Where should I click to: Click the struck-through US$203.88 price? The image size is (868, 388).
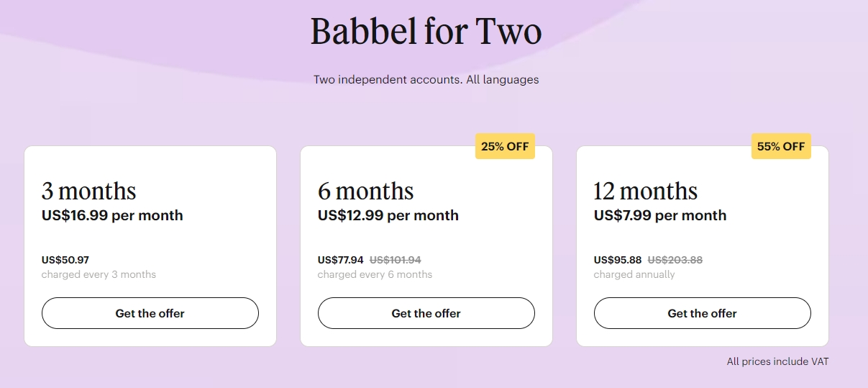tap(675, 260)
